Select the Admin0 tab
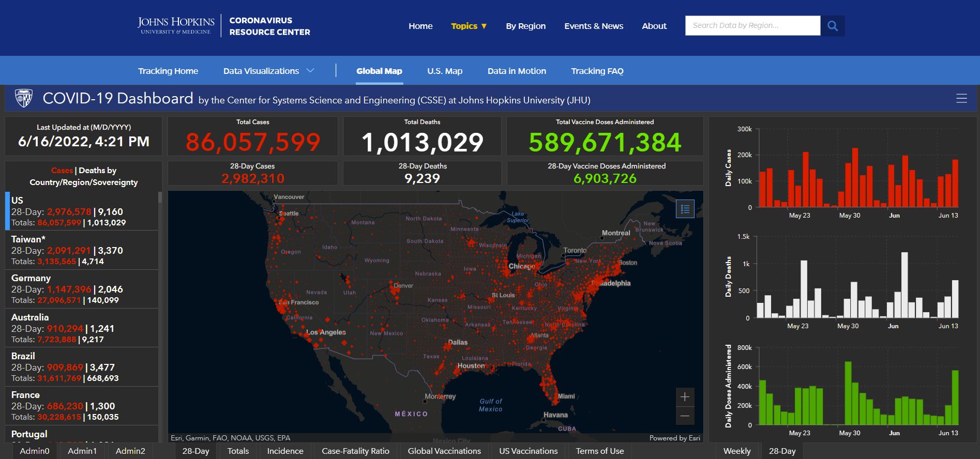This screenshot has width=980, height=459. tap(35, 451)
